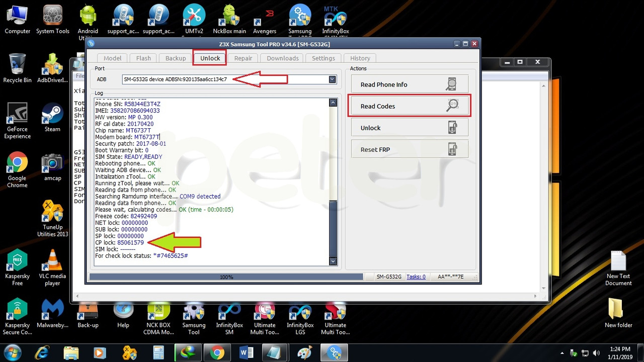Click the Reset FRP button
Screen dimensions: 644x362
410,149
